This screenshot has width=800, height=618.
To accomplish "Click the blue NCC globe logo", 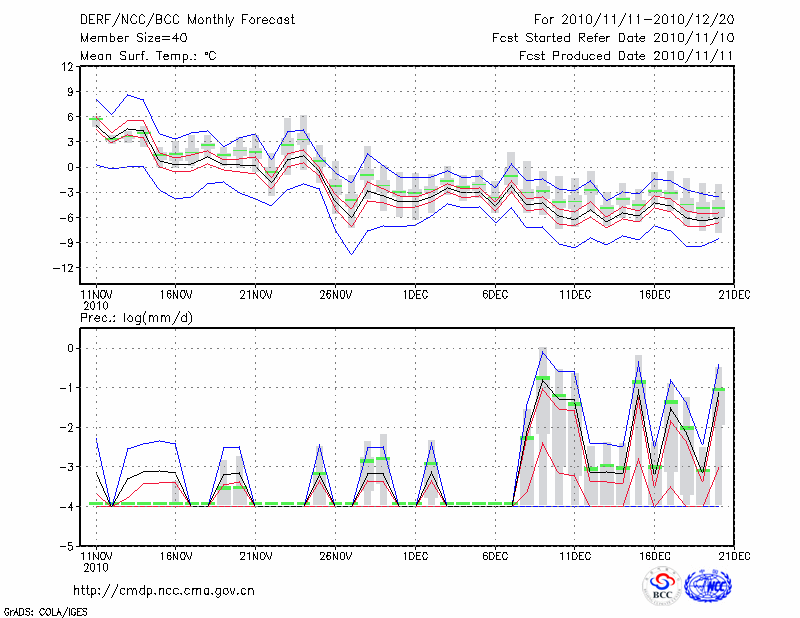I will tap(707, 586).
